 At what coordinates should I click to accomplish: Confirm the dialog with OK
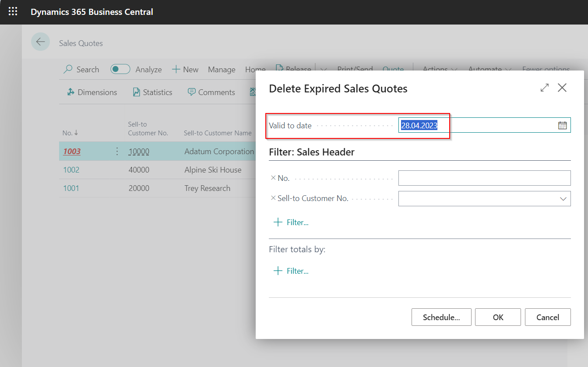click(x=498, y=317)
